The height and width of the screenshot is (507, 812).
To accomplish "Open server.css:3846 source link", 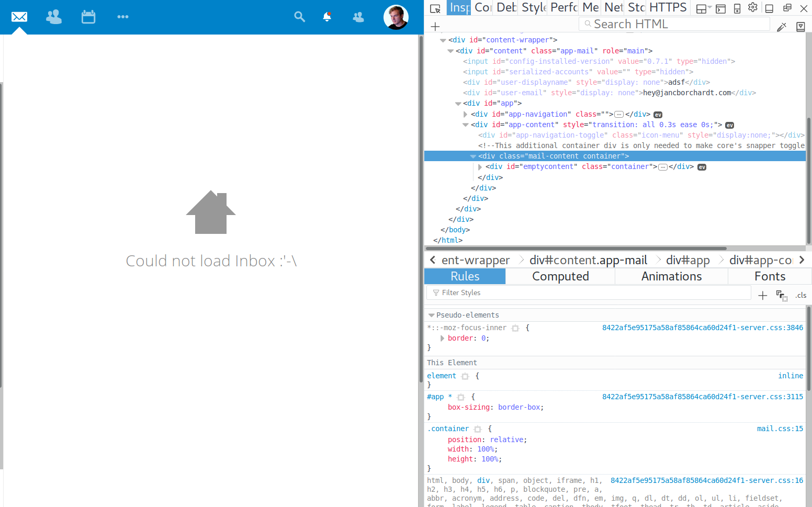I will (703, 328).
